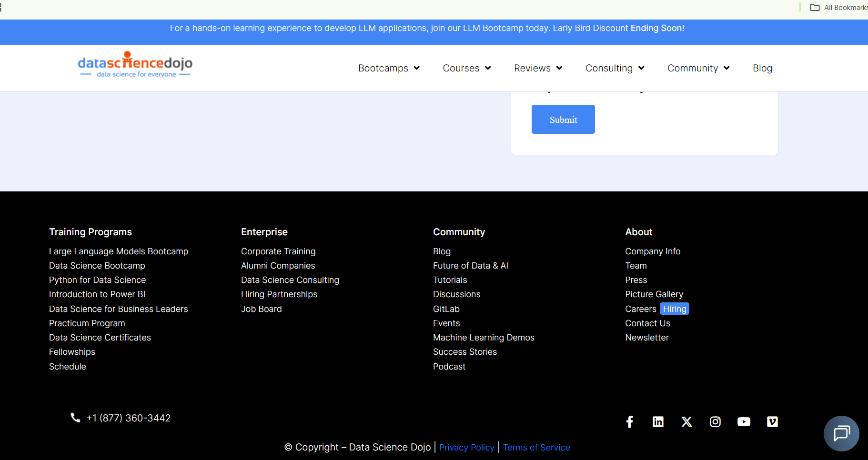
Task: Open the X (Twitter) social icon
Action: (686, 422)
